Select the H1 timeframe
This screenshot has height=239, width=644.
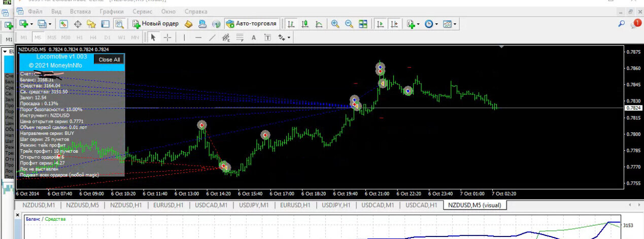pos(80,38)
